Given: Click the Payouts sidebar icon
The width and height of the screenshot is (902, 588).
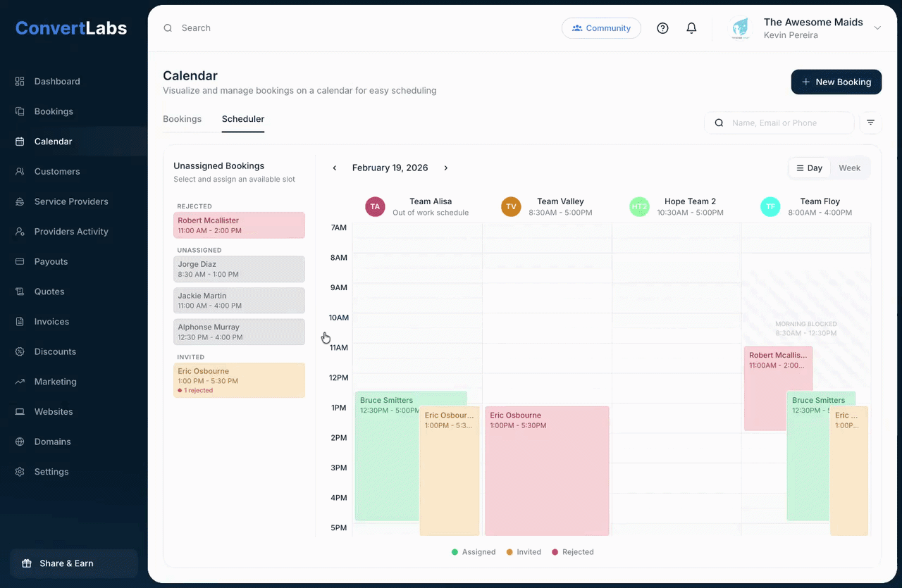Looking at the screenshot, I should (x=20, y=261).
